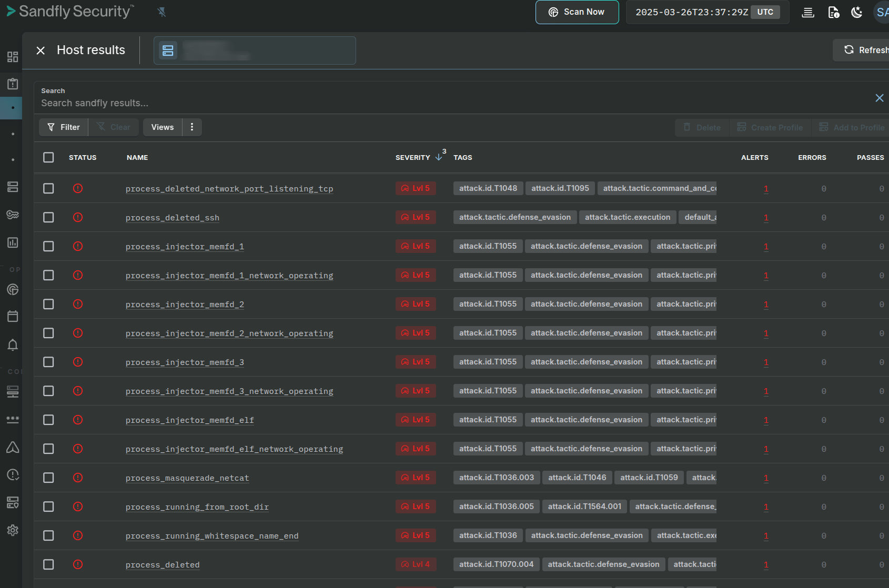The width and height of the screenshot is (889, 588).
Task: Open the reports bar-chart icon in sidebar
Action: (12, 242)
